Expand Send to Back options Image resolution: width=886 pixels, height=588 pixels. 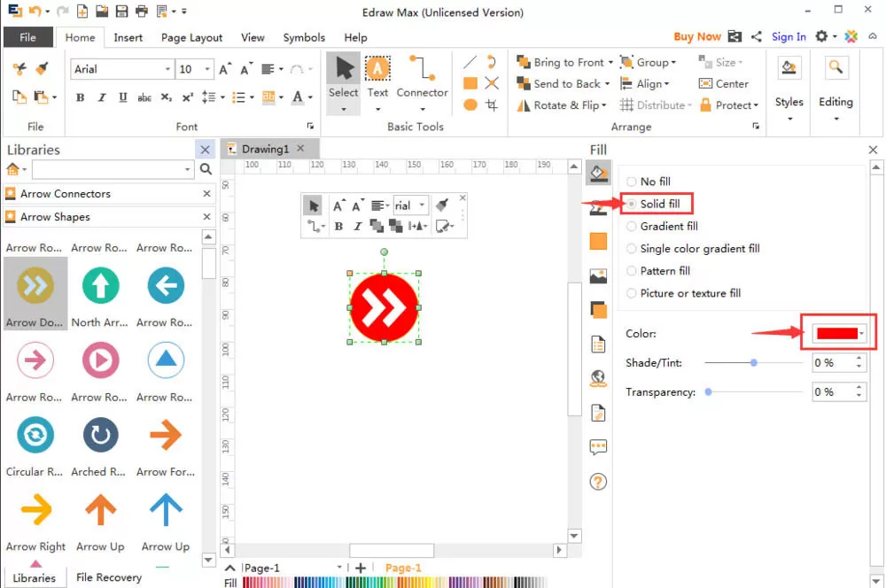click(608, 84)
